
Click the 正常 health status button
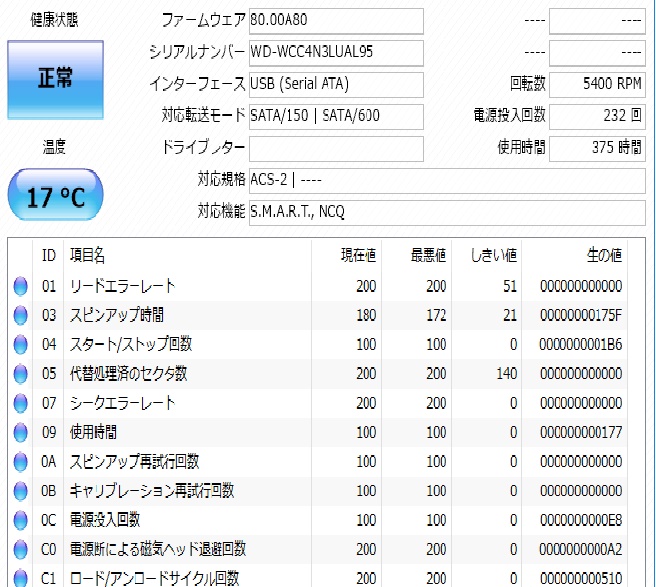[55, 80]
